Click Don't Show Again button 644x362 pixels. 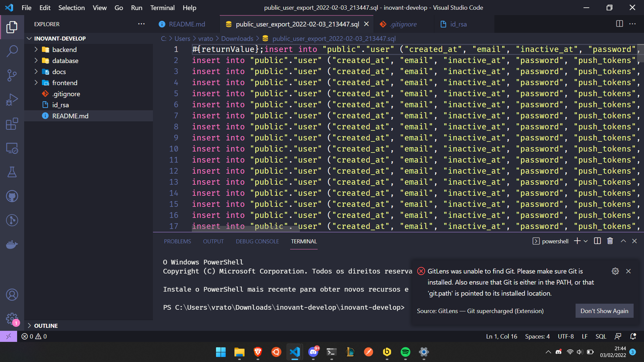click(604, 311)
